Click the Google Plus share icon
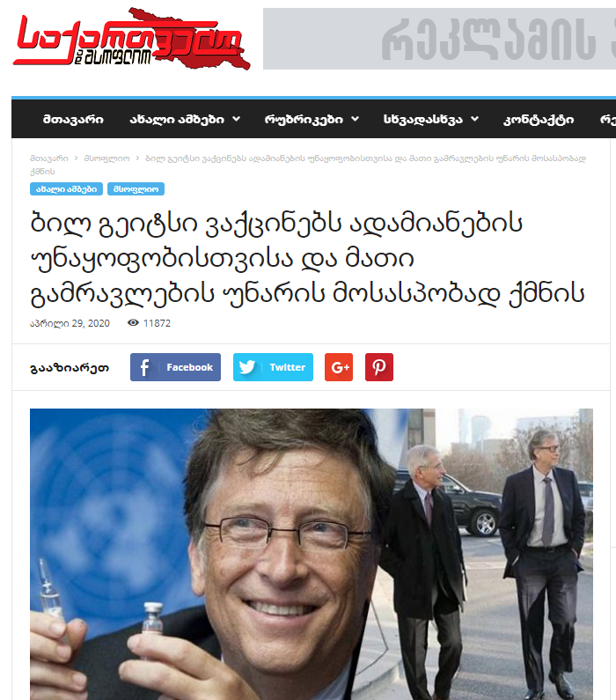The width and height of the screenshot is (616, 700). [339, 367]
